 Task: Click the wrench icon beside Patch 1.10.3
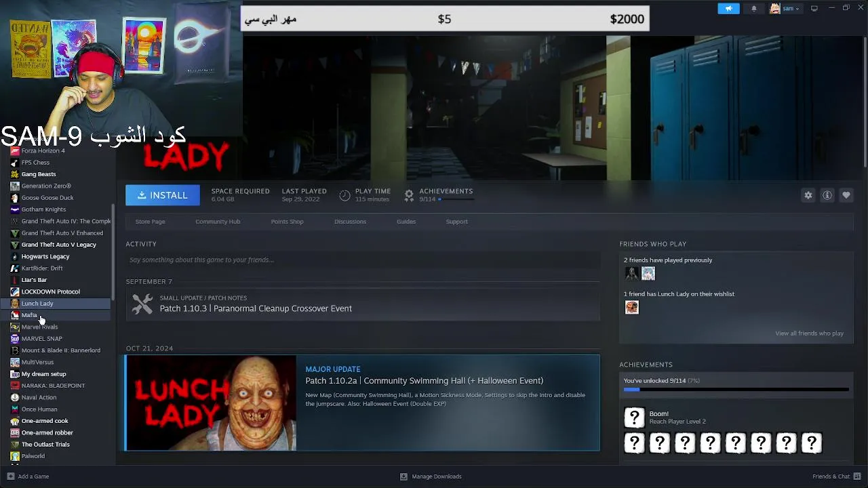click(142, 304)
